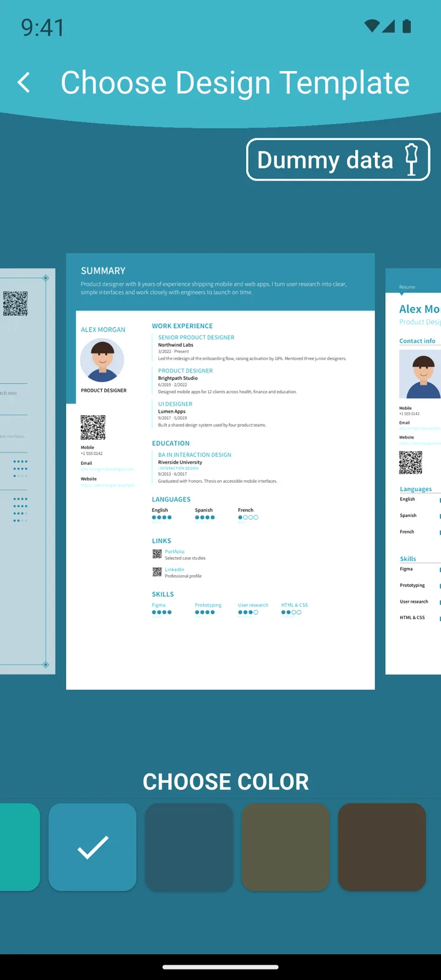
Task: Tap the 9:41 clock
Action: 42,28
